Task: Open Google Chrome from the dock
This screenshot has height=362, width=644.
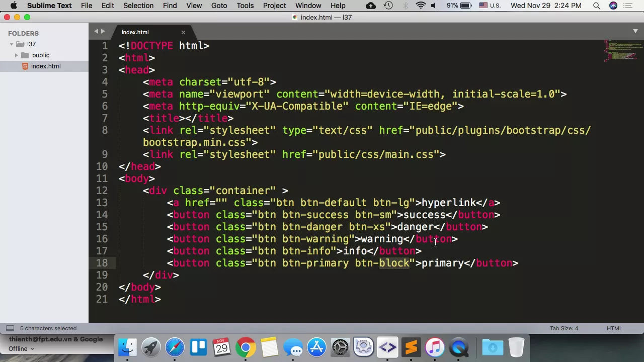Action: tap(246, 347)
